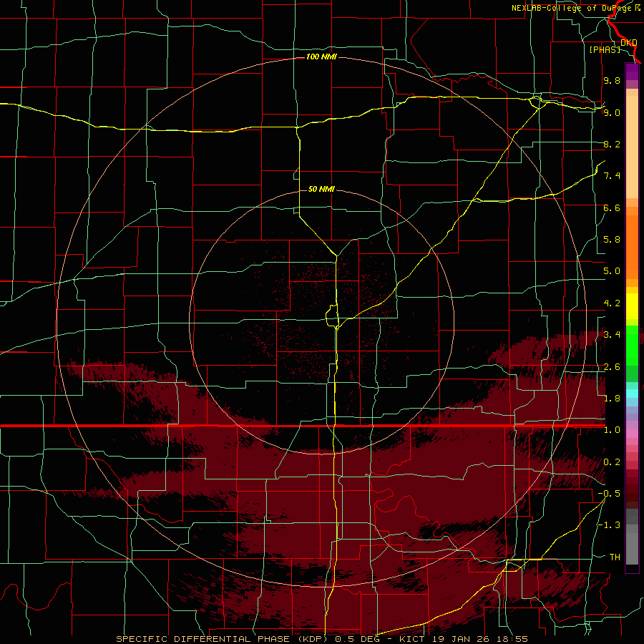Click the 9.8 value on the color scale
The width and height of the screenshot is (644, 644).
(612, 80)
